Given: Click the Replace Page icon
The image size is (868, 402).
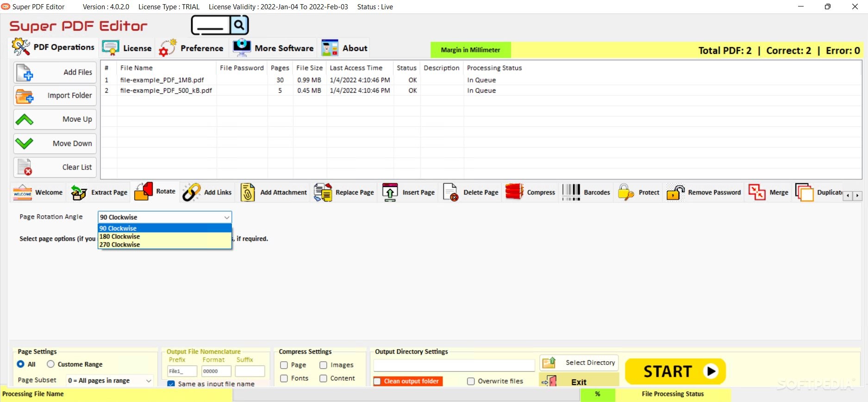Looking at the screenshot, I should (x=323, y=192).
